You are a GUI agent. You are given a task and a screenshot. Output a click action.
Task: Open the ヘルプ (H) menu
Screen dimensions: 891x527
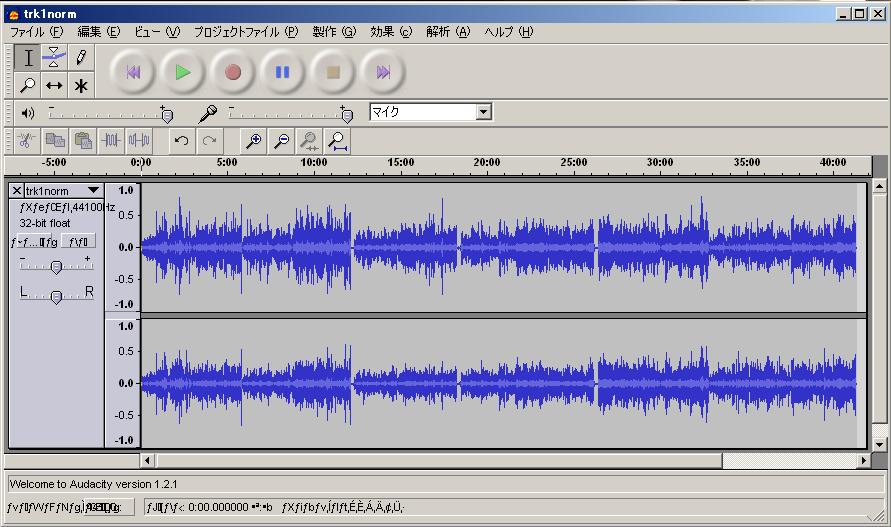tap(509, 32)
